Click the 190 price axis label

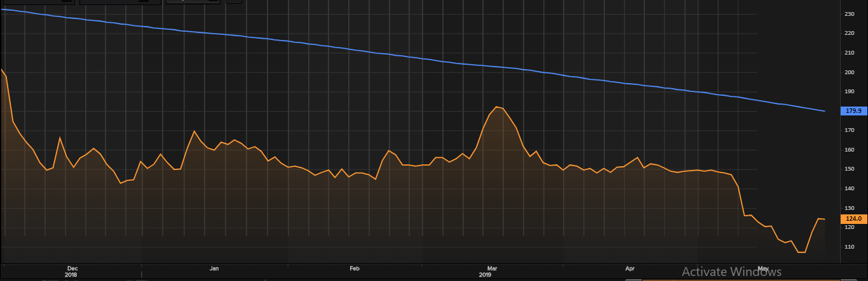pyautogui.click(x=850, y=92)
